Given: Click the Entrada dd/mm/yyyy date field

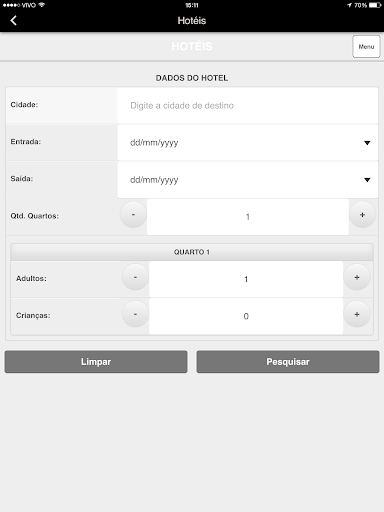Looking at the screenshot, I should [248, 143].
